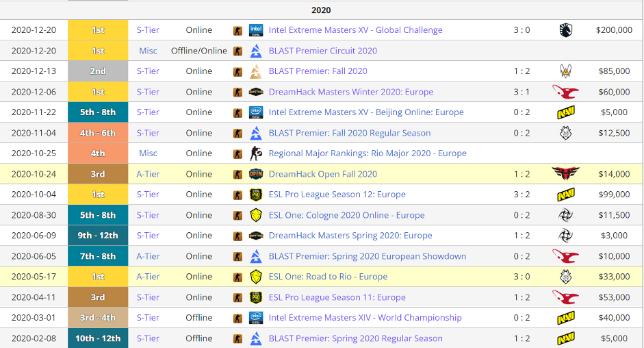Screen dimensions: 644x348
Task: Click NAVI logo in IEM Beijing Online row
Action: coord(565,112)
